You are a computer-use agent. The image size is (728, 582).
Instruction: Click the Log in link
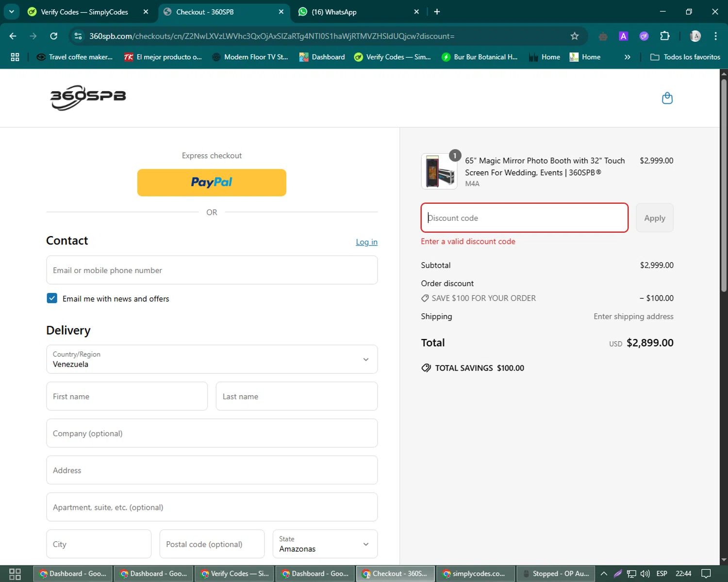366,242
